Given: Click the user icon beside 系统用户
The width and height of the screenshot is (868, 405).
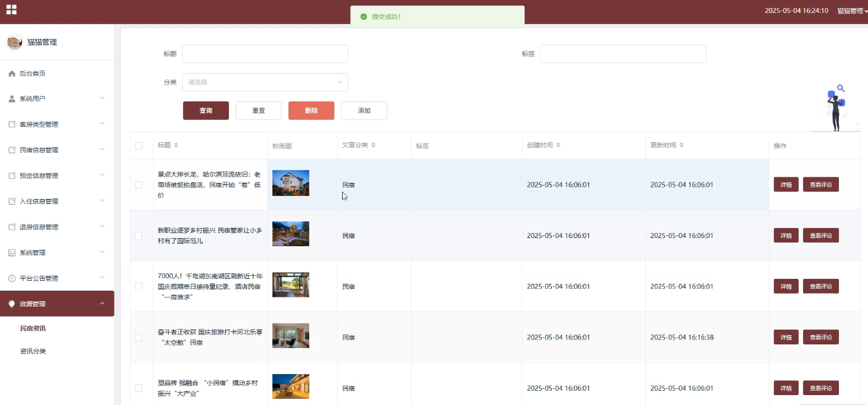Looking at the screenshot, I should tap(12, 99).
